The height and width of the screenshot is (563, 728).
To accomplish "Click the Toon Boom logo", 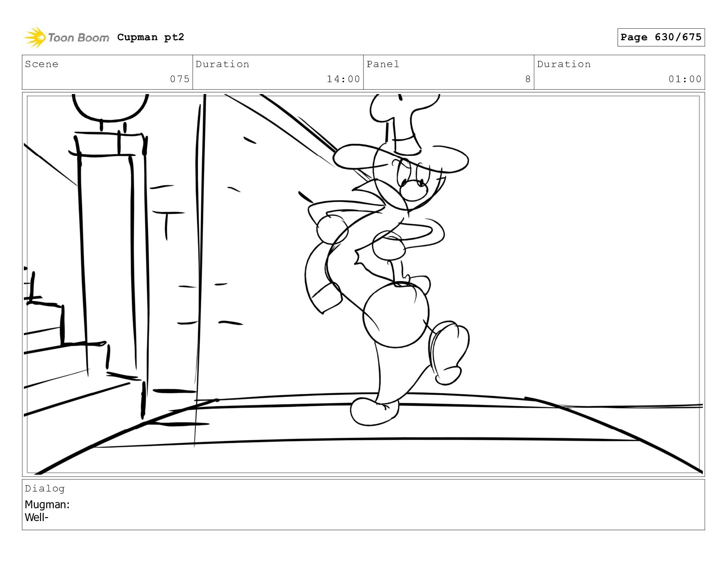I will pos(66,38).
